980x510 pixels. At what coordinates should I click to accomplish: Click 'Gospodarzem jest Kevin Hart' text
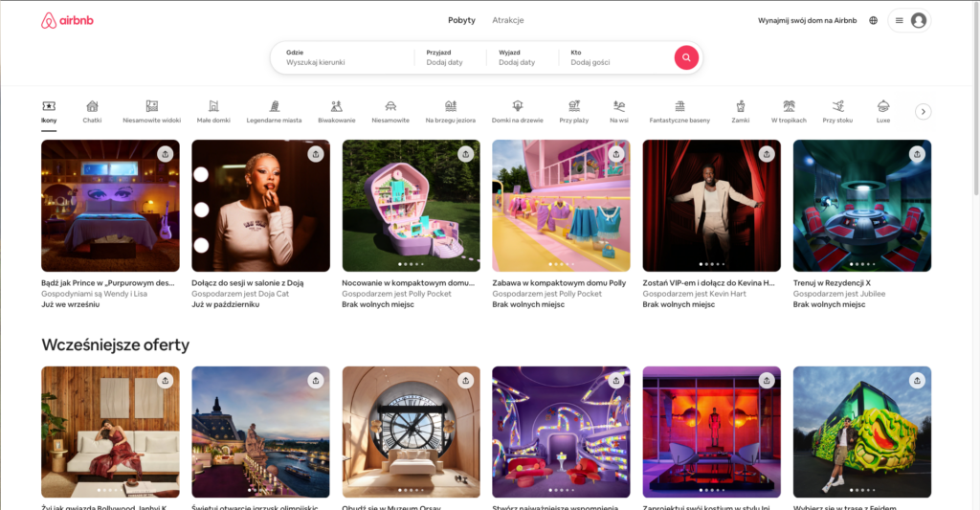point(695,294)
